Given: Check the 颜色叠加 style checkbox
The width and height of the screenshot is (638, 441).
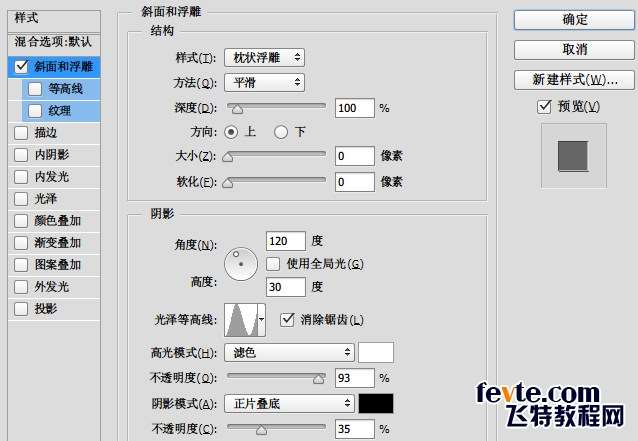Looking at the screenshot, I should pyautogui.click(x=21, y=220).
